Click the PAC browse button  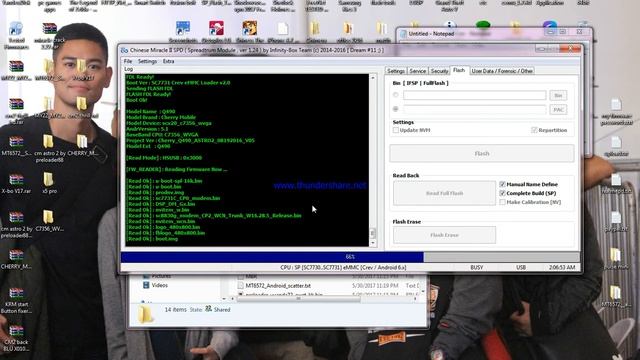pos(558,109)
